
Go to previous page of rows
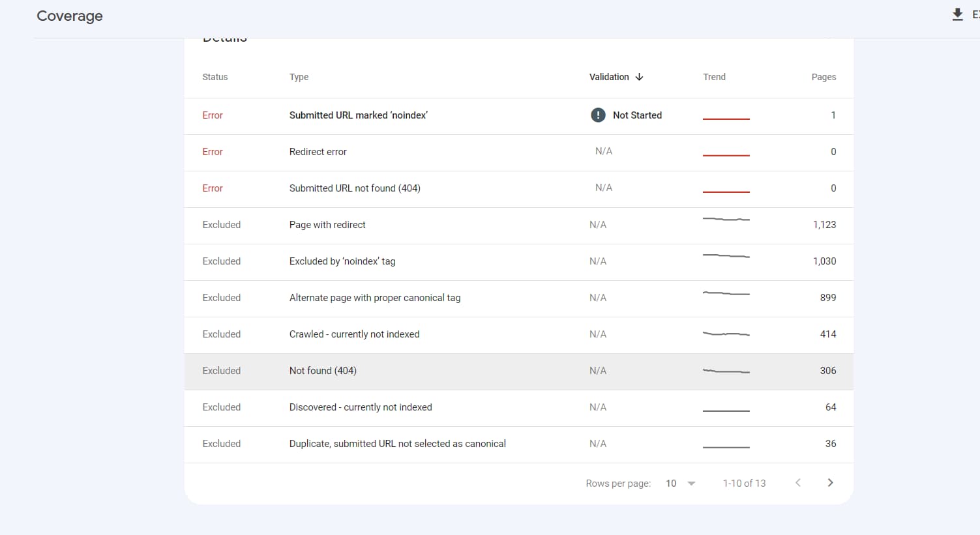[798, 483]
